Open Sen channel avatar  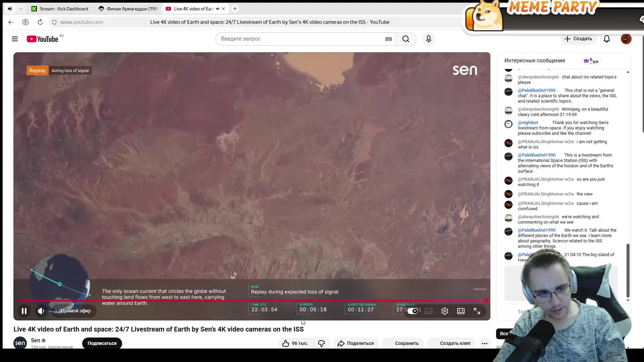tap(20, 343)
